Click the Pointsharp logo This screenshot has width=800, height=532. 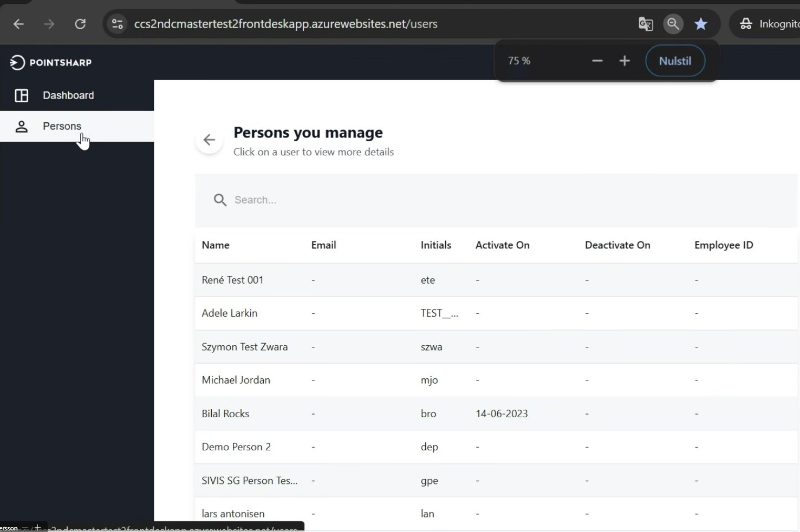pyautogui.click(x=50, y=62)
